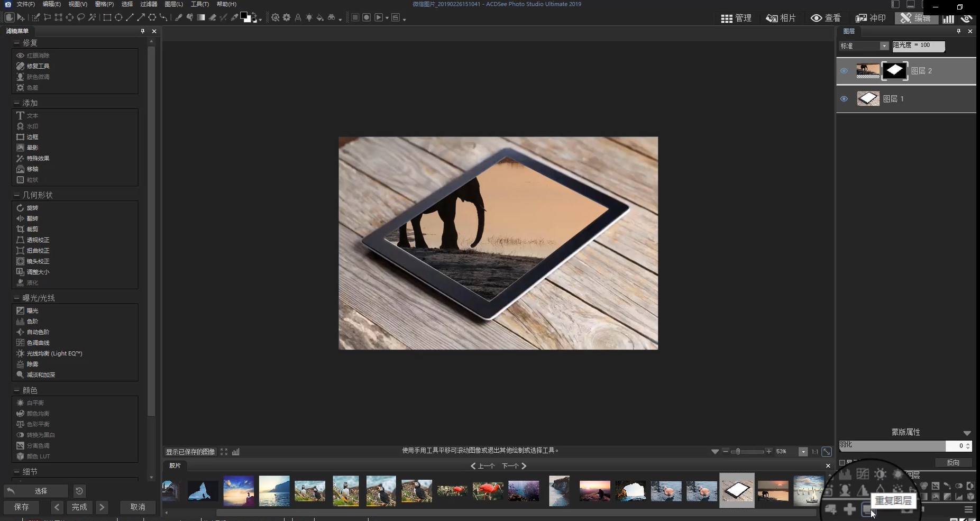Click the histogram icon in bottom bar
This screenshot has width=980, height=521.
tap(236, 452)
